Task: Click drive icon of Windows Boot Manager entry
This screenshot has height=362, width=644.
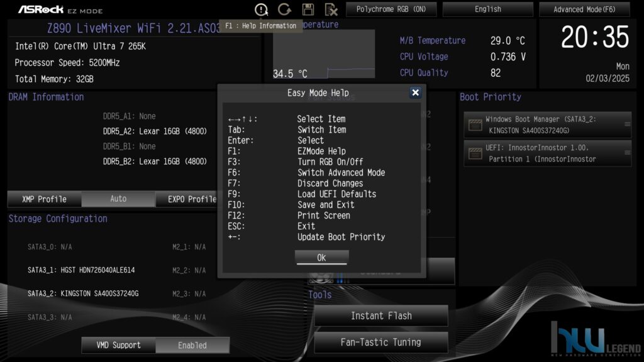Action: click(475, 125)
